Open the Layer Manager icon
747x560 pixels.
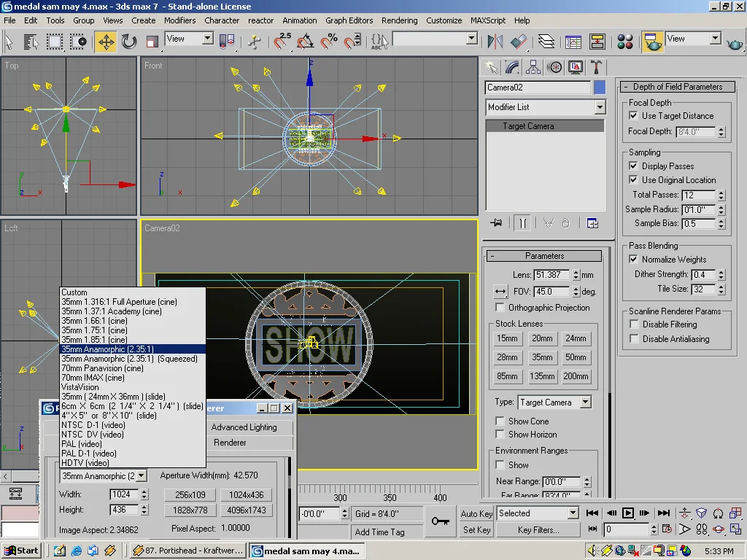[546, 42]
